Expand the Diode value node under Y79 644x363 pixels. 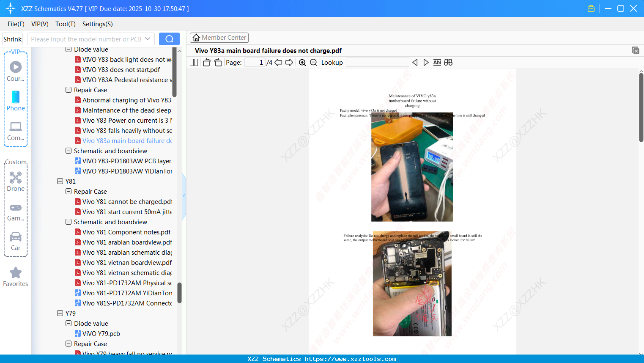[69, 323]
